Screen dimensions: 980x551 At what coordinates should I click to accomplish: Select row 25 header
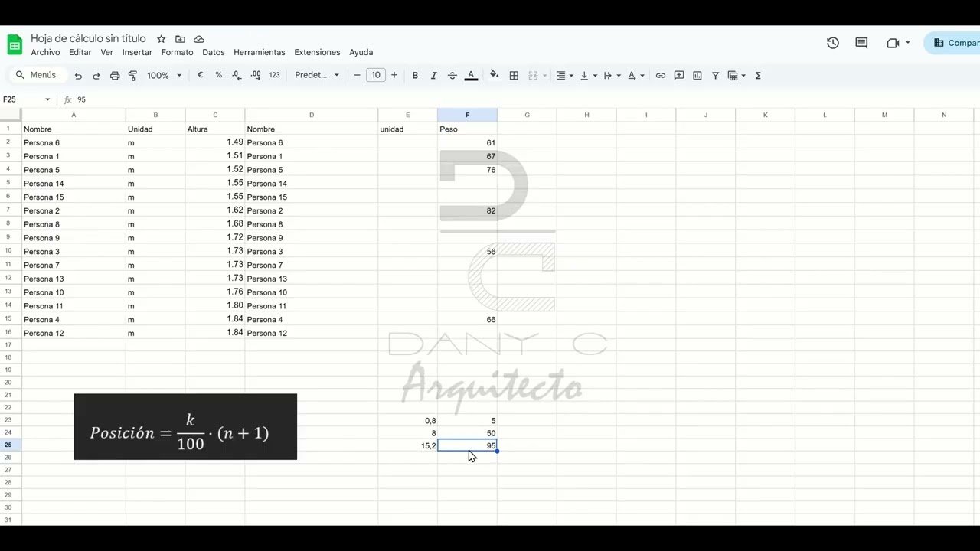click(8, 445)
